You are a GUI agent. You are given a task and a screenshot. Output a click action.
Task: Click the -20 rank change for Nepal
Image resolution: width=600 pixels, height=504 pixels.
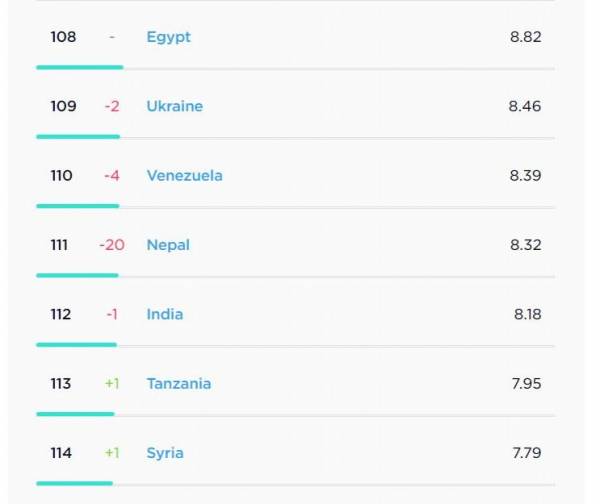[112, 245]
